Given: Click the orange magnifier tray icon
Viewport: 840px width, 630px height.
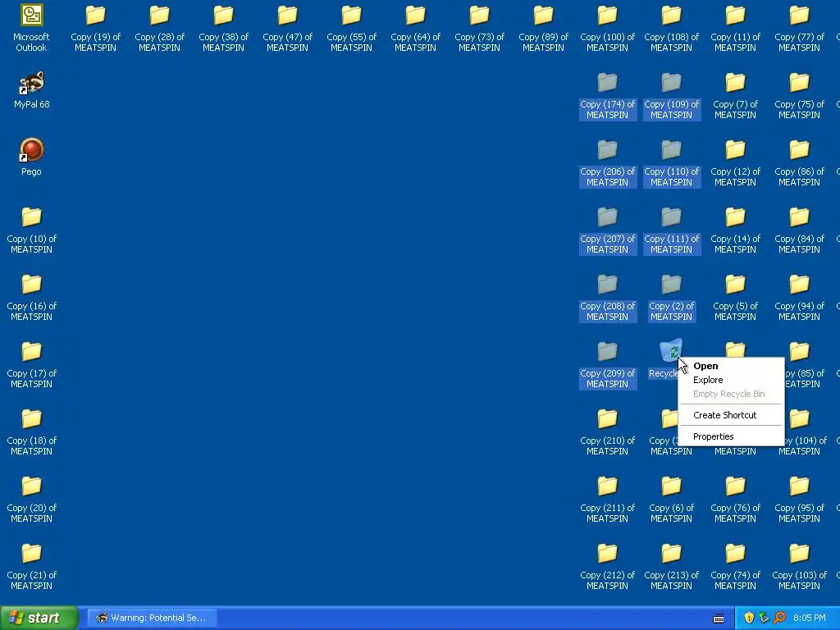Looking at the screenshot, I should coord(779,618).
